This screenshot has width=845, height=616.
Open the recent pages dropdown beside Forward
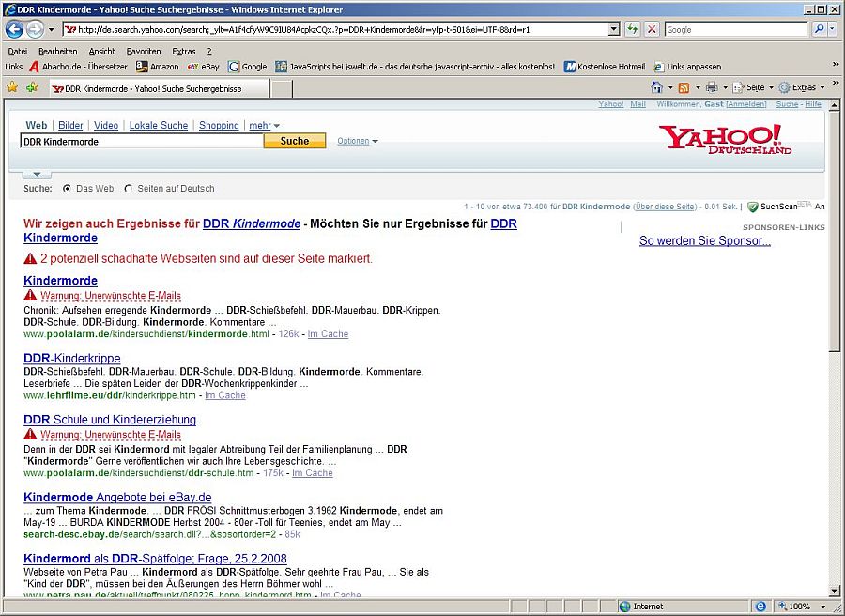point(52,30)
